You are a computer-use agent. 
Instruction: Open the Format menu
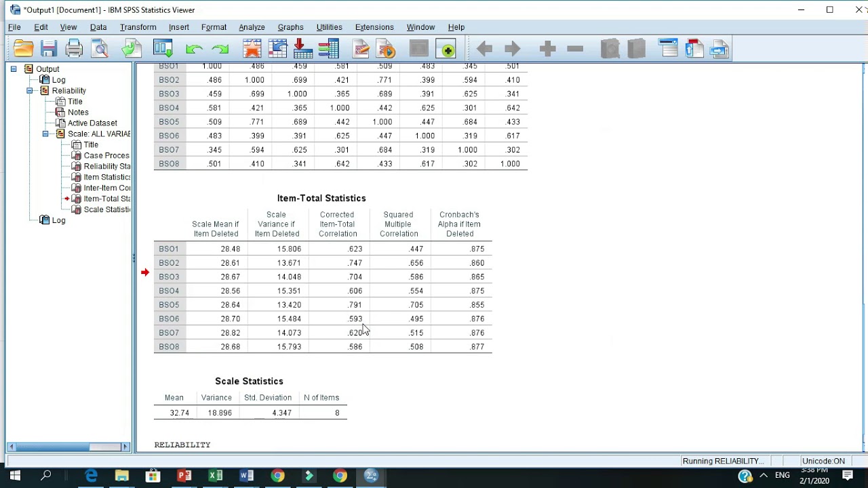[214, 27]
